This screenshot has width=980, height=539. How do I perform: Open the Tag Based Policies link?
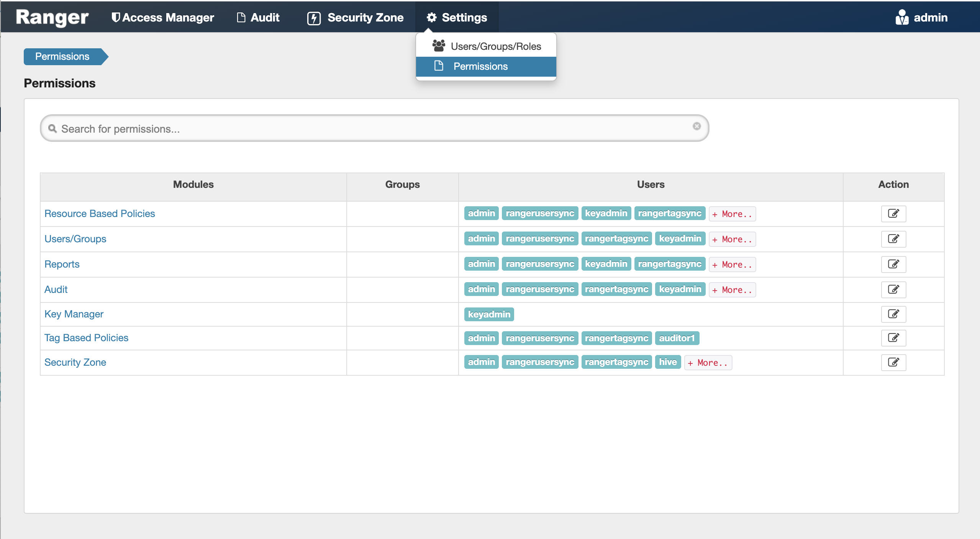(86, 338)
